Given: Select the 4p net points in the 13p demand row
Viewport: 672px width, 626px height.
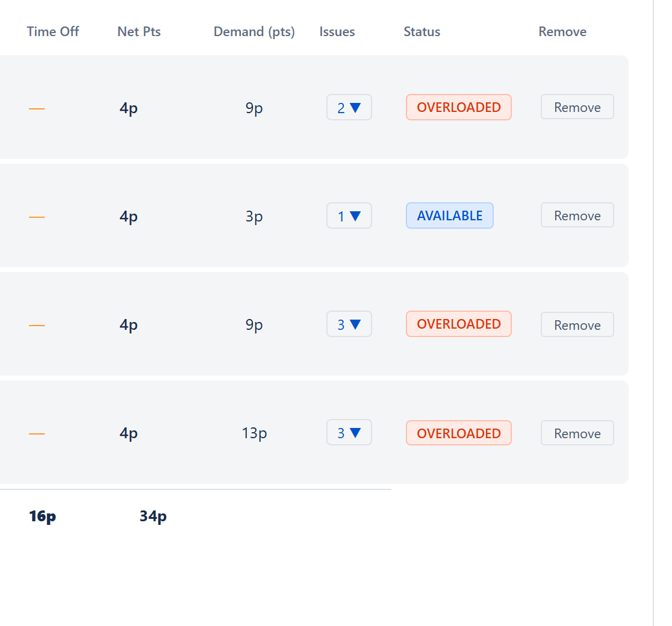Looking at the screenshot, I should 129,433.
